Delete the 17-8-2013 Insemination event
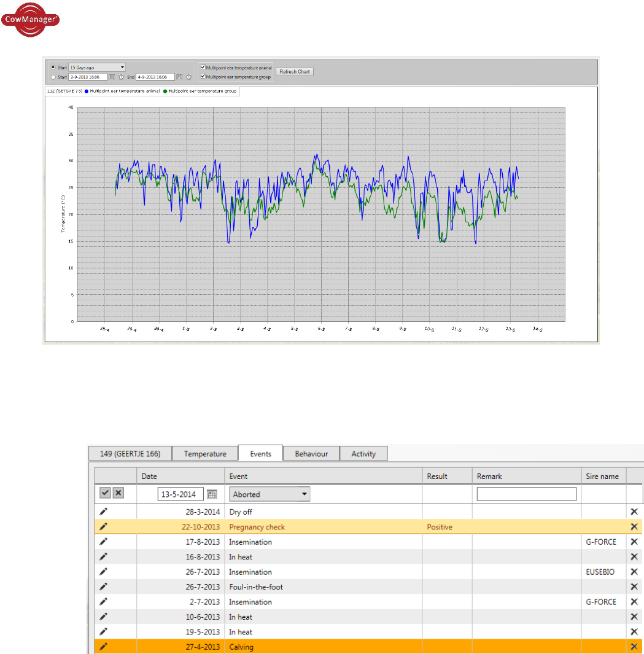 [634, 542]
